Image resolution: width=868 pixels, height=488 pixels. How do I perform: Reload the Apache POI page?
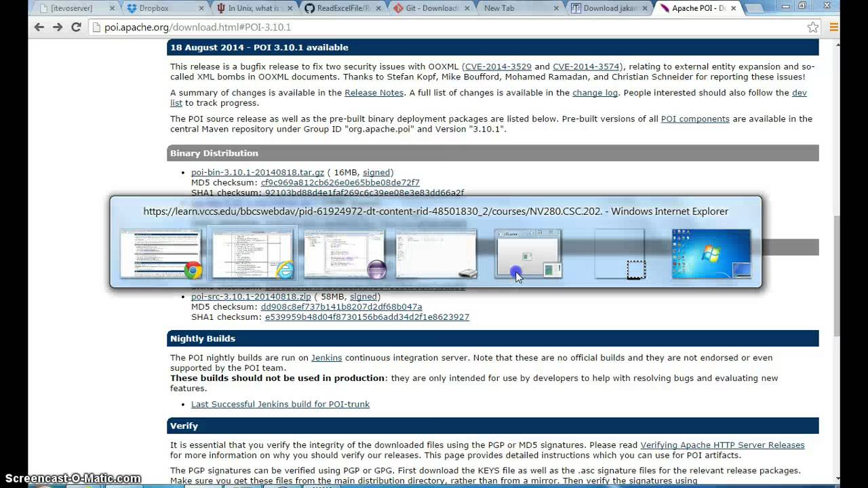pyautogui.click(x=76, y=27)
